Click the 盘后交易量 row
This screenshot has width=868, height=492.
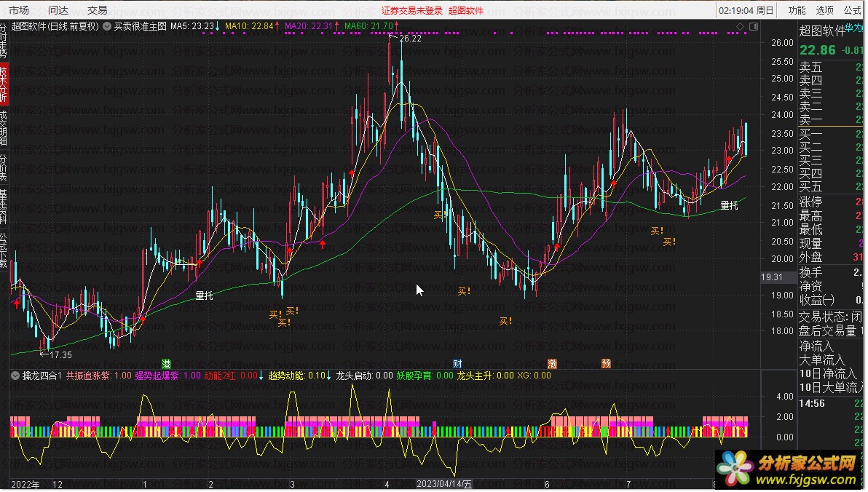tap(831, 331)
